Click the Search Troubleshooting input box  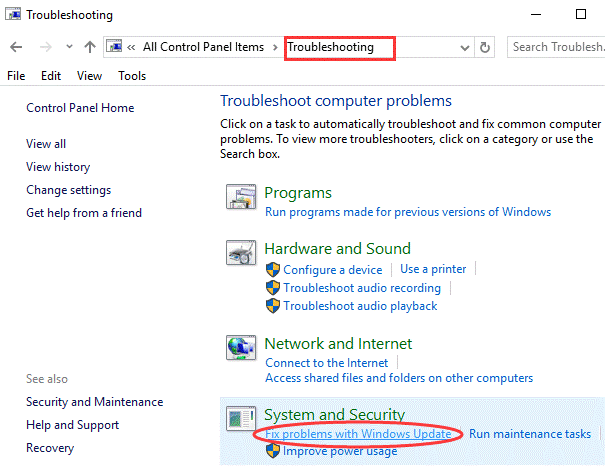click(x=555, y=47)
